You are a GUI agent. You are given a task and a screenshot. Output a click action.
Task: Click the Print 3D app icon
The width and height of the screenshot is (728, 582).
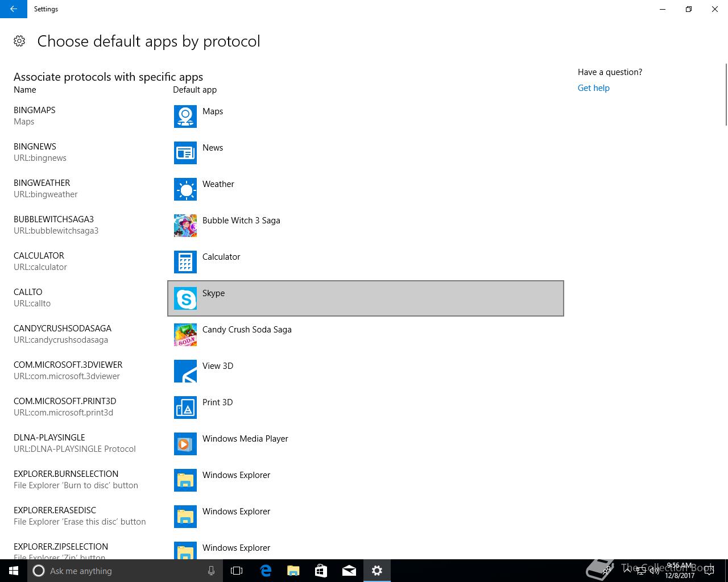pos(185,408)
